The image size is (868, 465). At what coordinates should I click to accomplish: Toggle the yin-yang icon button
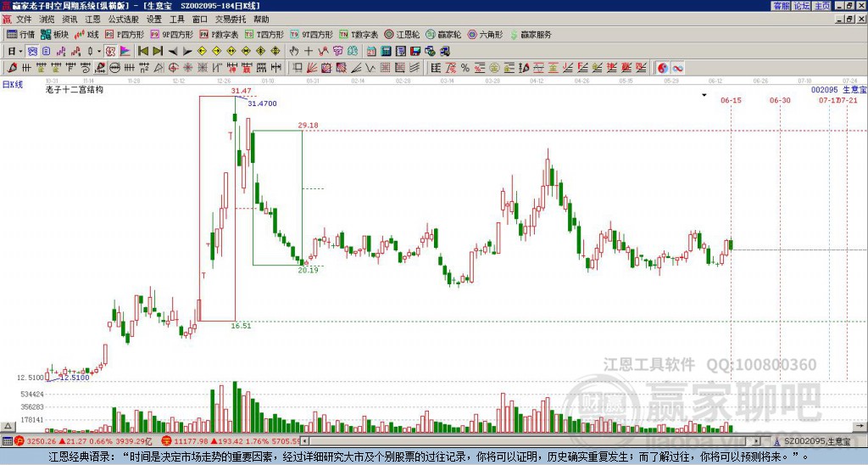point(663,68)
